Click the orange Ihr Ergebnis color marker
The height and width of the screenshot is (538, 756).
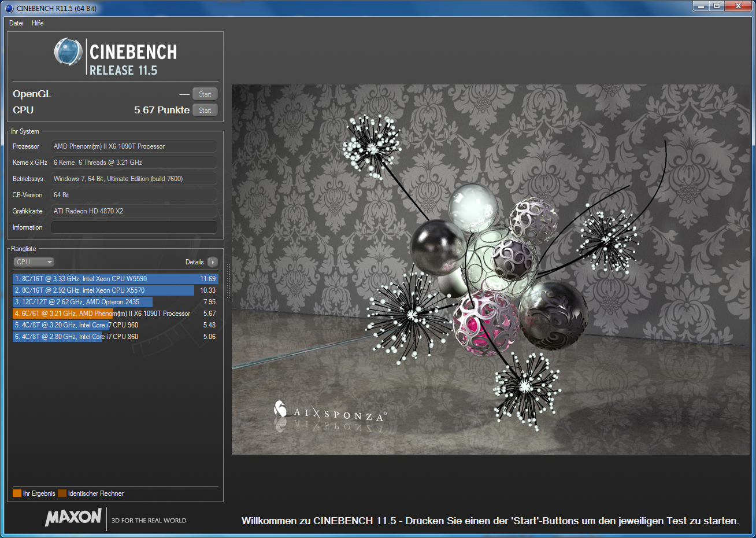point(16,493)
